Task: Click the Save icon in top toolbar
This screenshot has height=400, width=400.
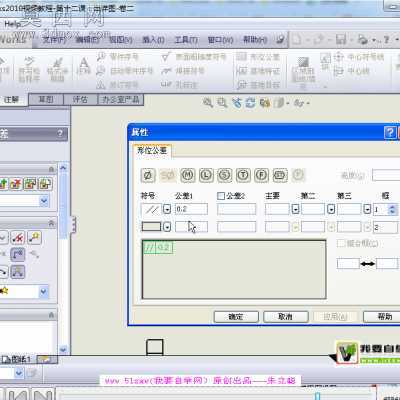Action: [x=341, y=39]
